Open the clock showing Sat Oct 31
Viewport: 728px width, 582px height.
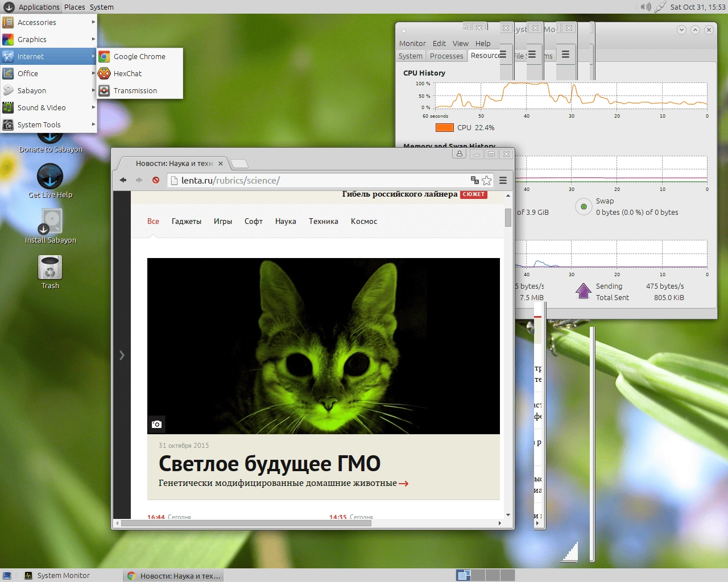tap(697, 7)
